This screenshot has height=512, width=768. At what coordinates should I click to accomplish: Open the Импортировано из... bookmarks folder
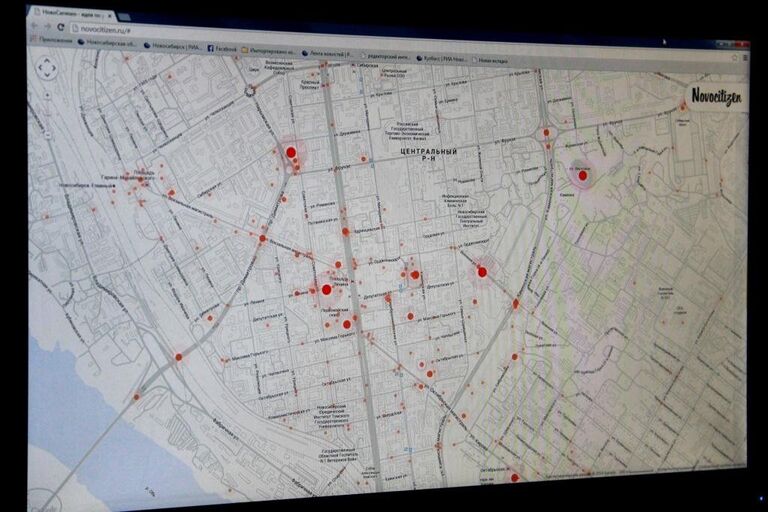[x=269, y=50]
